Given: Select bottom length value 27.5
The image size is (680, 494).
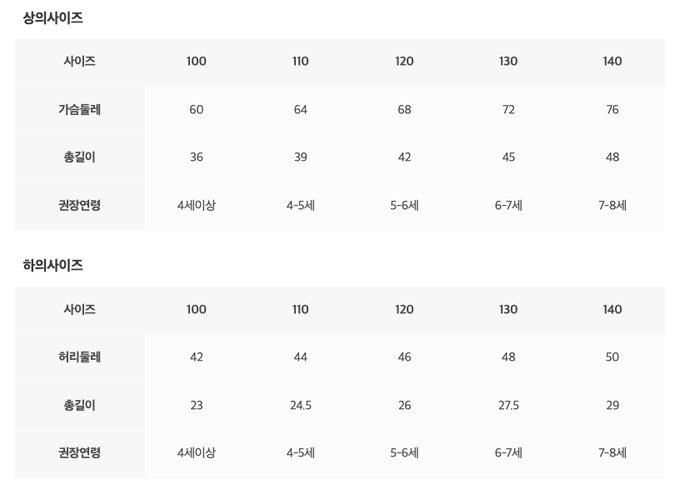Looking at the screenshot, I should coord(508,405).
